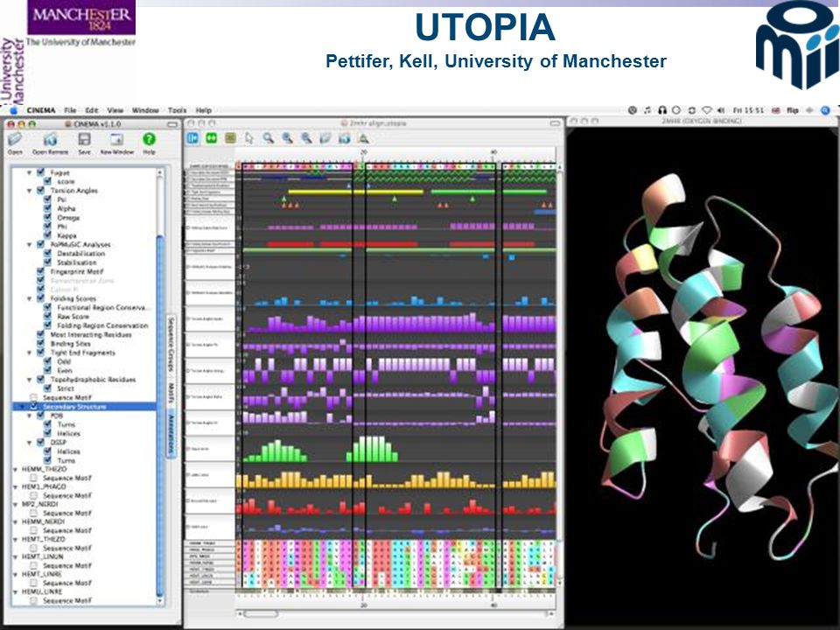
Task: Click the globe icon in alignment toolbar
Action: (x=345, y=138)
